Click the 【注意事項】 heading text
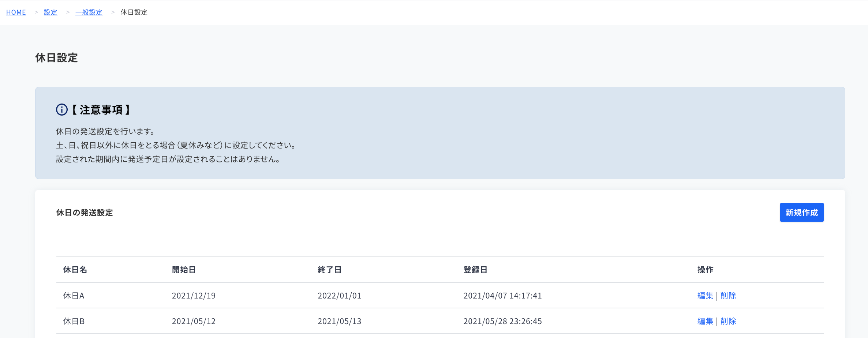 [101, 110]
